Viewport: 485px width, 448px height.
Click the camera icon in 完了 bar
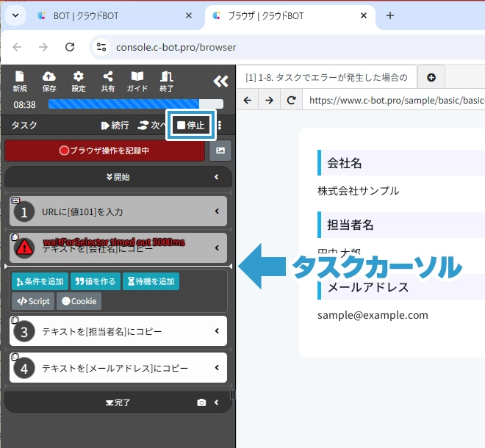(x=201, y=402)
